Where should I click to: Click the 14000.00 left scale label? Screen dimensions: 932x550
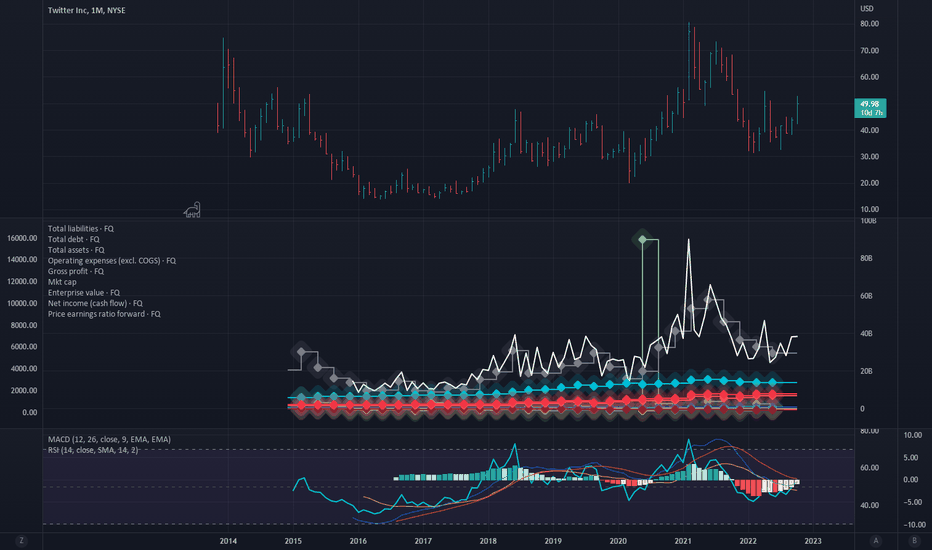22,259
